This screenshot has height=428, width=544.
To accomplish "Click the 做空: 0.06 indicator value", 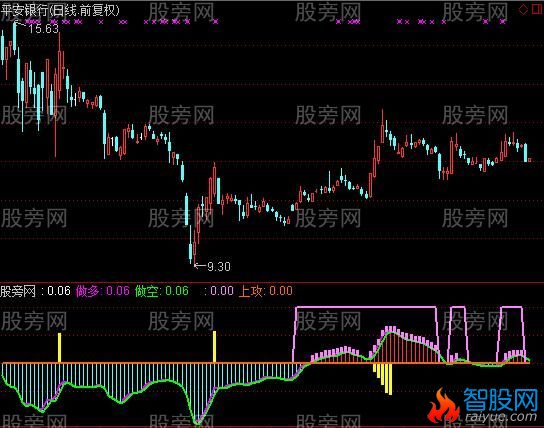I will (162, 291).
